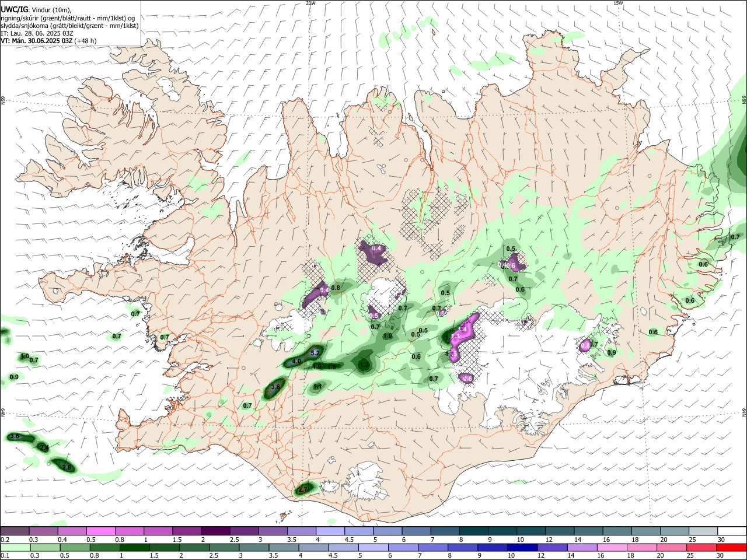
Task: Click the '0.2' label of snow legend
Action: pos(5,540)
